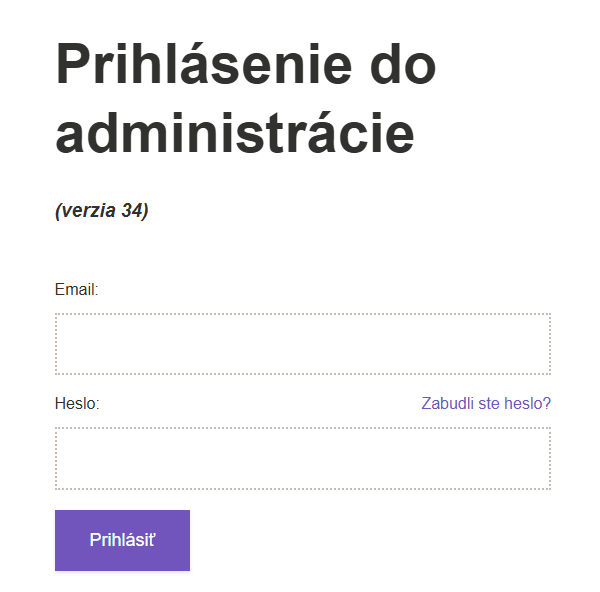Click the purple 'Zabudli ste heslo?' text
Image resolution: width=600 pixels, height=592 pixels.
[x=486, y=404]
